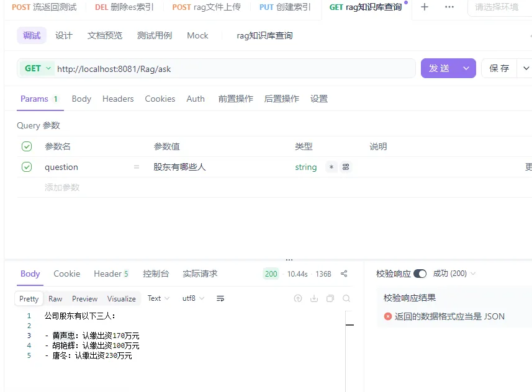
Task: Open the 控制台 tab
Action: coord(156,274)
